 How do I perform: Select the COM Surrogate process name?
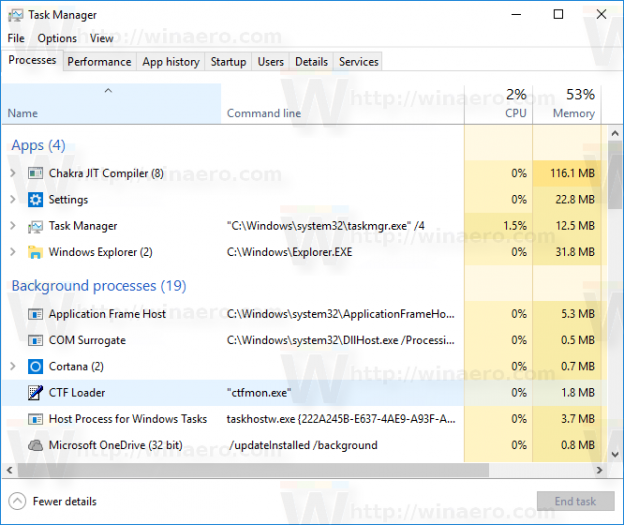click(87, 341)
